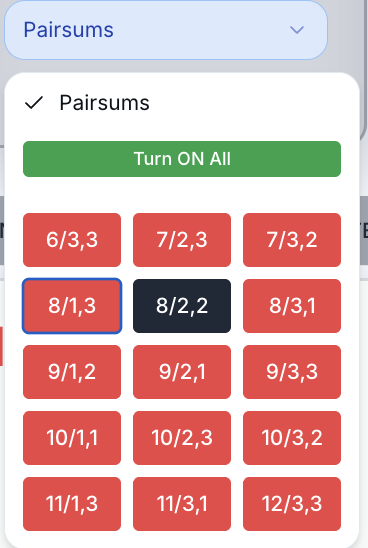
Task: Toggle the 8/3,1 pairsum
Action: 292,306
